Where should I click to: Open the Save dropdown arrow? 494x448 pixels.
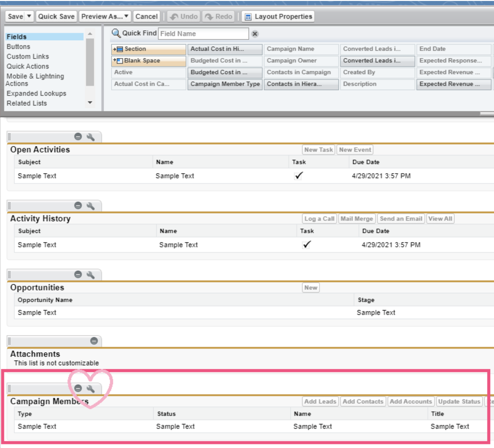click(x=29, y=16)
